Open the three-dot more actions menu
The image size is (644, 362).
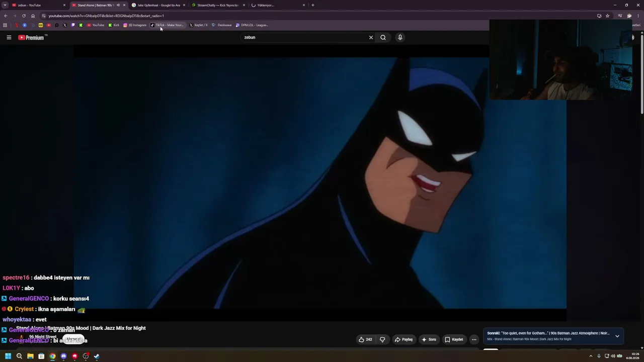click(x=474, y=339)
